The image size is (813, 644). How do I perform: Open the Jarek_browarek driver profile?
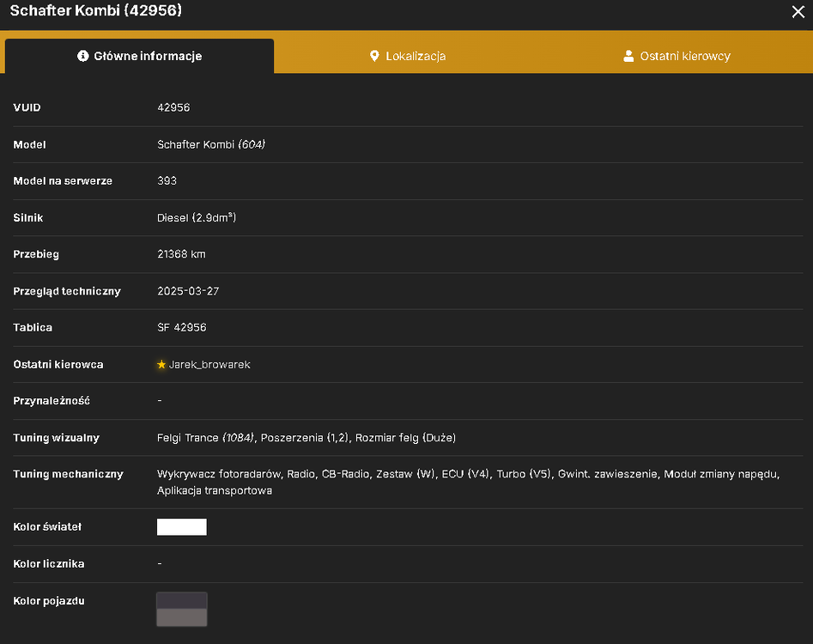[x=209, y=365]
